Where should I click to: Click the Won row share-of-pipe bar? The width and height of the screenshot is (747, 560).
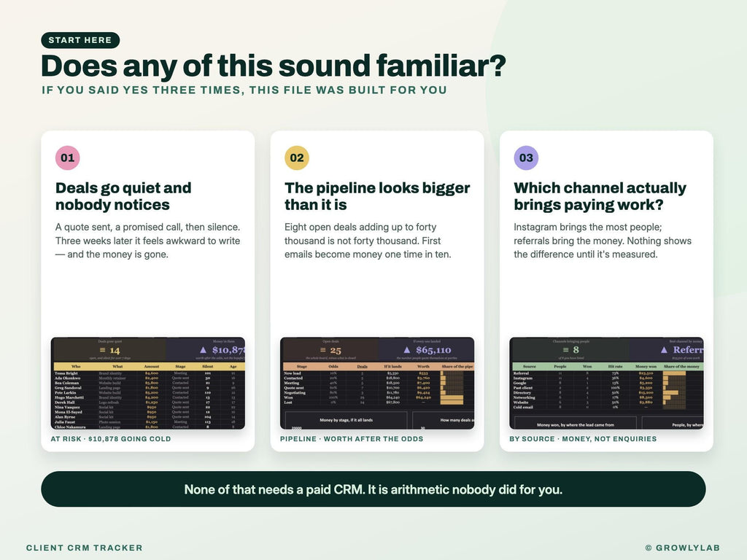[x=452, y=397]
